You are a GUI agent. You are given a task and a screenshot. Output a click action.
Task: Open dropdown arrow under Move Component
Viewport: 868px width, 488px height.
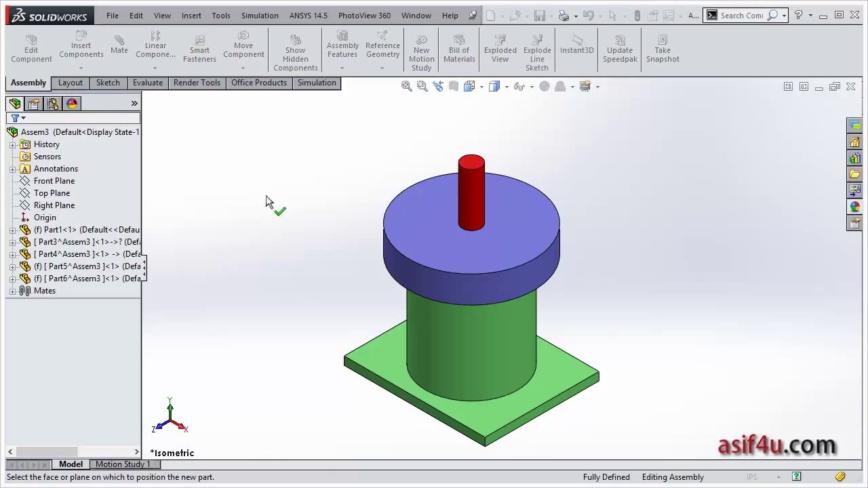(243, 68)
